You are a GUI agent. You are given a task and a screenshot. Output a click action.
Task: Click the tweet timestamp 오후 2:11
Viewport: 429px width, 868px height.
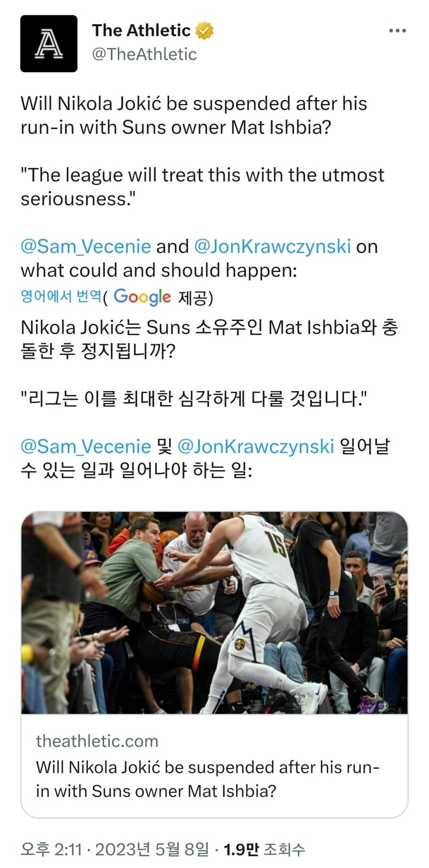coord(51,849)
